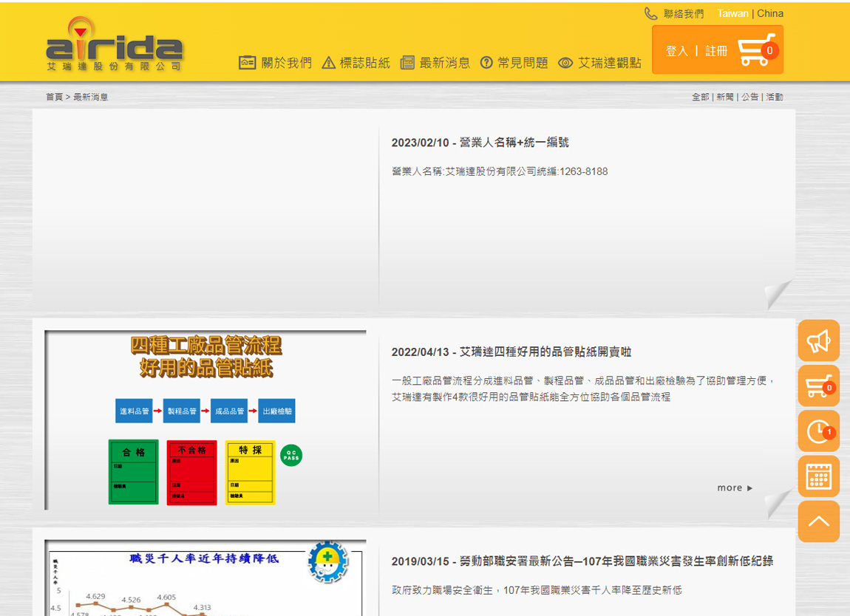The height and width of the screenshot is (616, 850).
Task: Click the 登入 login link
Action: 676,51
